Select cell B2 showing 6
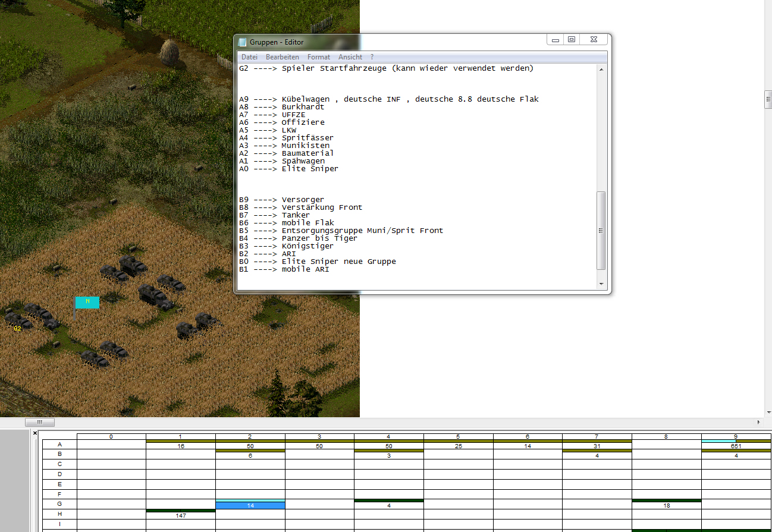The image size is (772, 532). pyautogui.click(x=250, y=455)
